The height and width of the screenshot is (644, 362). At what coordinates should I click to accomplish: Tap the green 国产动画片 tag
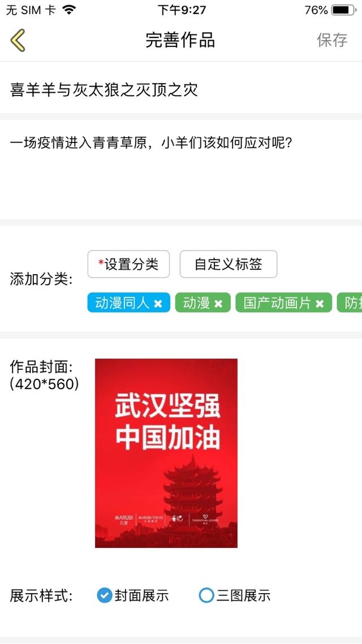pyautogui.click(x=277, y=304)
